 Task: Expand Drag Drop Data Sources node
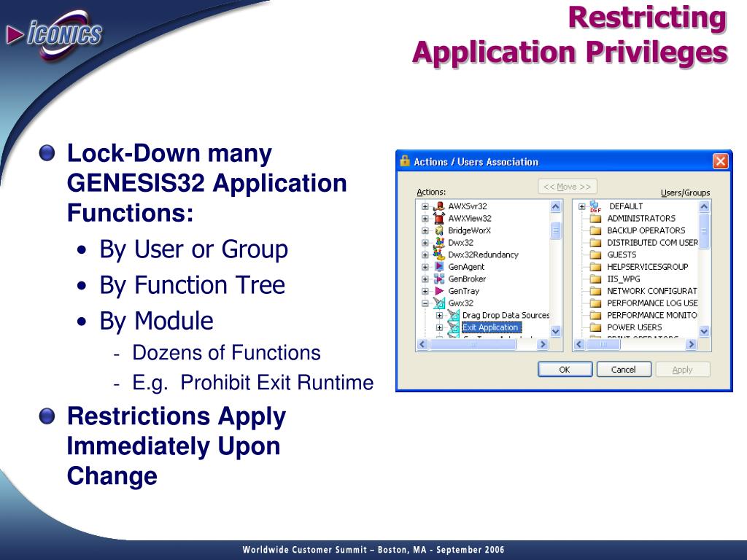[439, 315]
